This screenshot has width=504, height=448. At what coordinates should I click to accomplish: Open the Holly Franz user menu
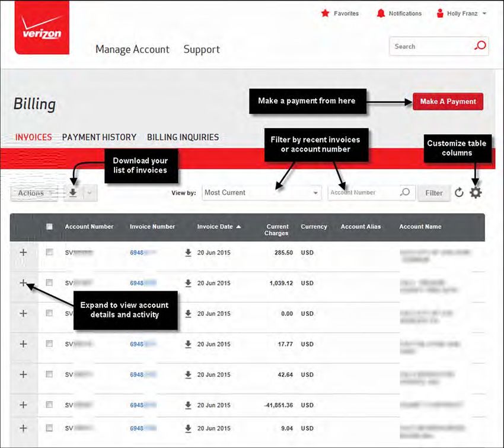[x=461, y=14]
